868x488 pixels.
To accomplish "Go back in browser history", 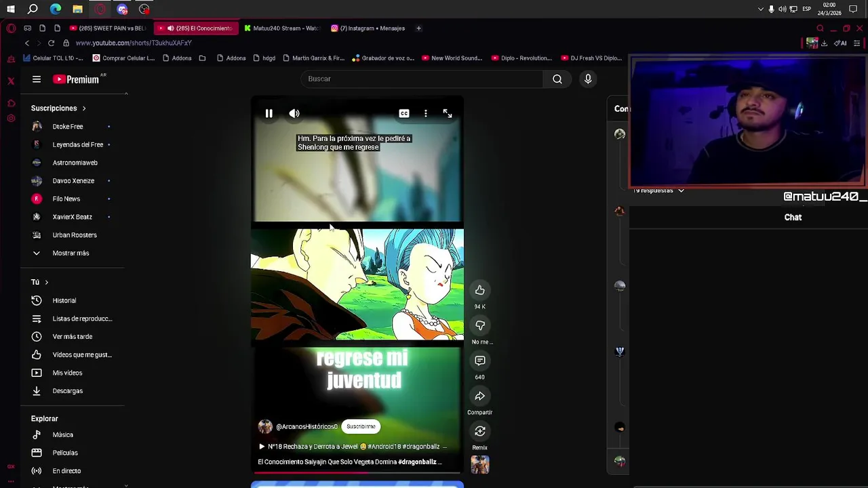I will (27, 43).
